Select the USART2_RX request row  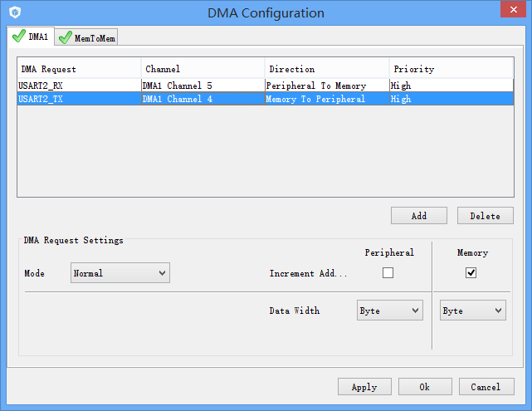pyautogui.click(x=79, y=86)
